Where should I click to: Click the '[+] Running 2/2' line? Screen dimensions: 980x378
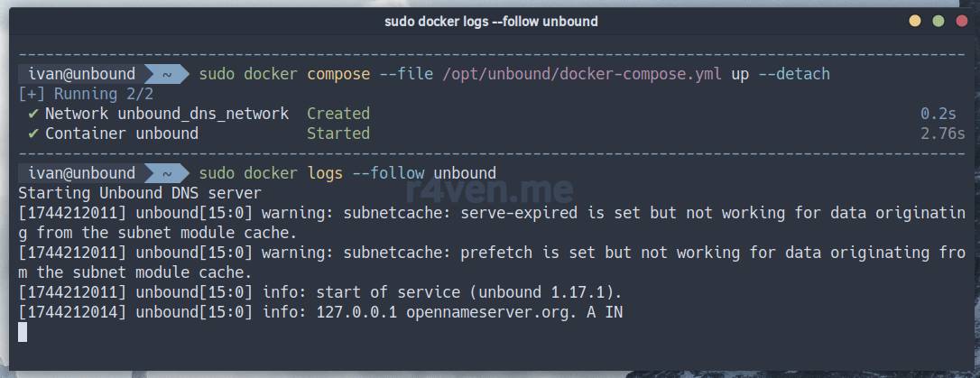point(86,94)
